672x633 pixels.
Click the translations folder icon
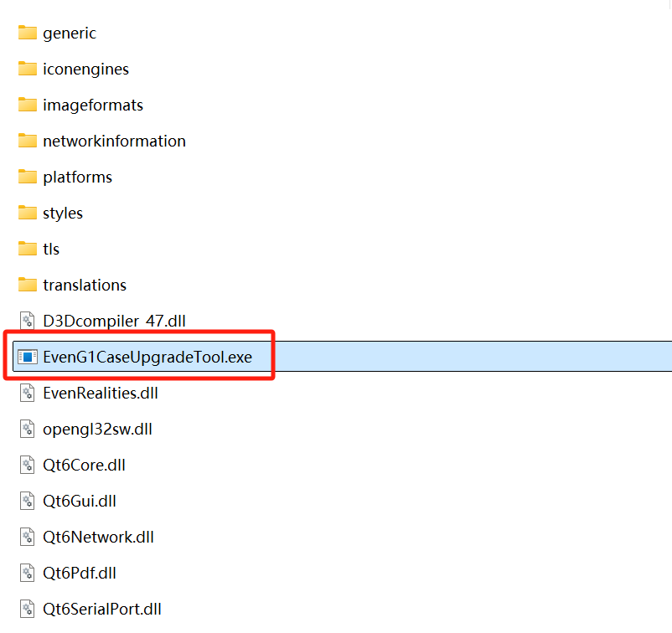28,285
